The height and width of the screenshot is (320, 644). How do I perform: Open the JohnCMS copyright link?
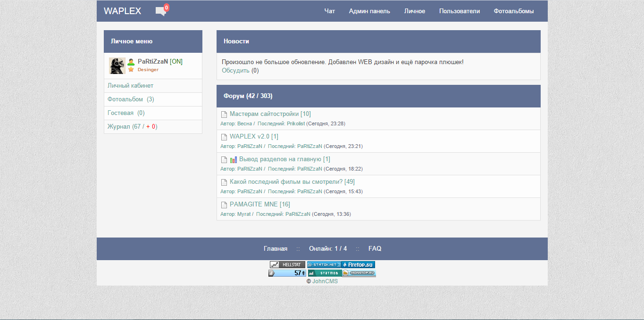[x=325, y=281]
